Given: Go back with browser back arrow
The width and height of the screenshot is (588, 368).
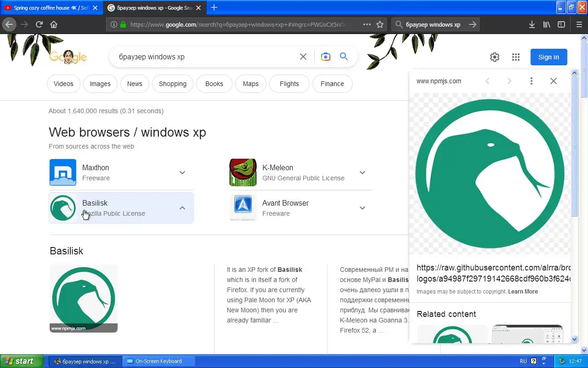Looking at the screenshot, I should [9, 24].
